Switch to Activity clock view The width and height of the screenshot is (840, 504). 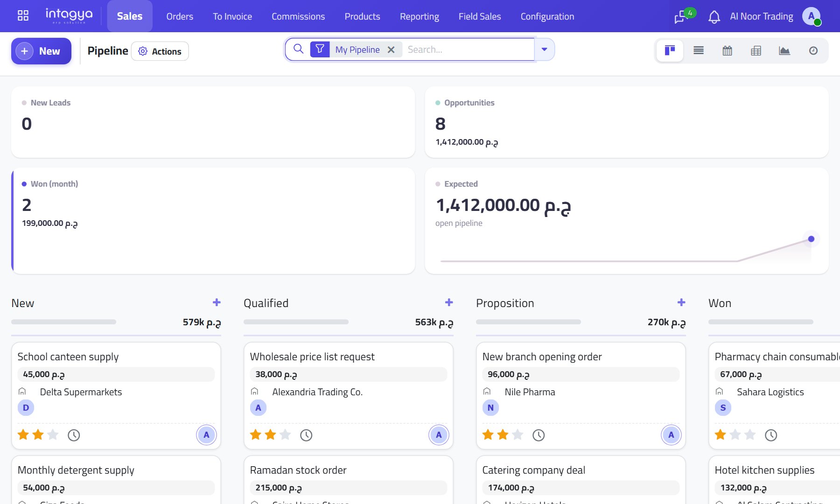click(813, 50)
